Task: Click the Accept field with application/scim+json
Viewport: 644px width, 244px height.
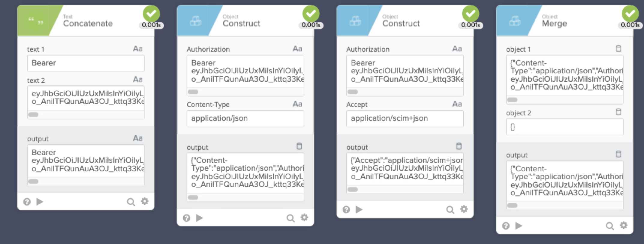Action: [x=405, y=118]
